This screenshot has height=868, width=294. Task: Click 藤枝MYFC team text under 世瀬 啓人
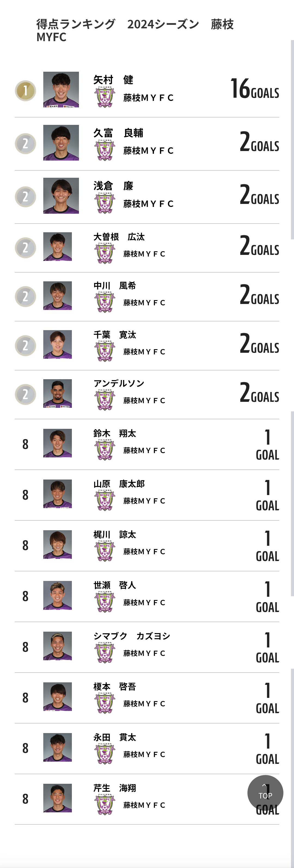coord(144,602)
